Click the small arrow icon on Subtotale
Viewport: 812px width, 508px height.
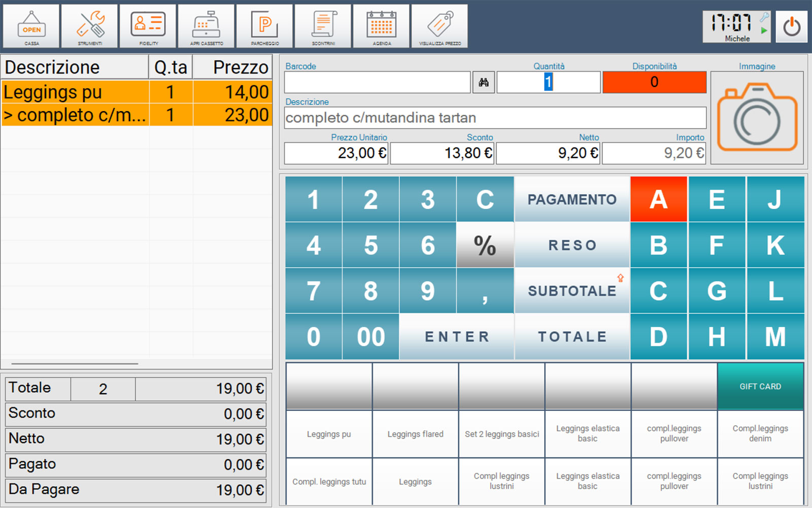620,278
